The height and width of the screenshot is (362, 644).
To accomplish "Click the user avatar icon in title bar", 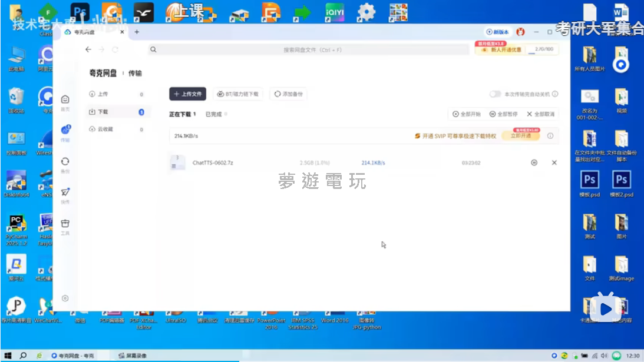I will coord(520,32).
